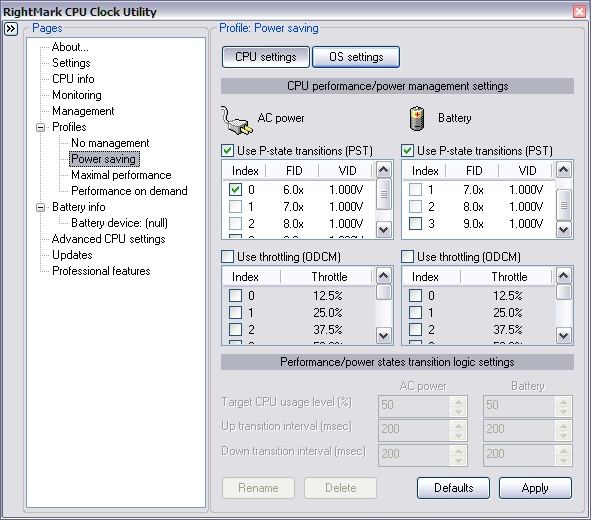Select Battery device: (null) item
The height and width of the screenshot is (520, 591).
[x=119, y=223]
